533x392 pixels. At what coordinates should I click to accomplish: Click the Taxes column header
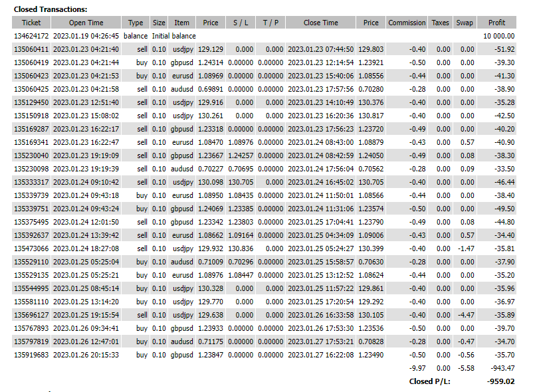pos(440,23)
